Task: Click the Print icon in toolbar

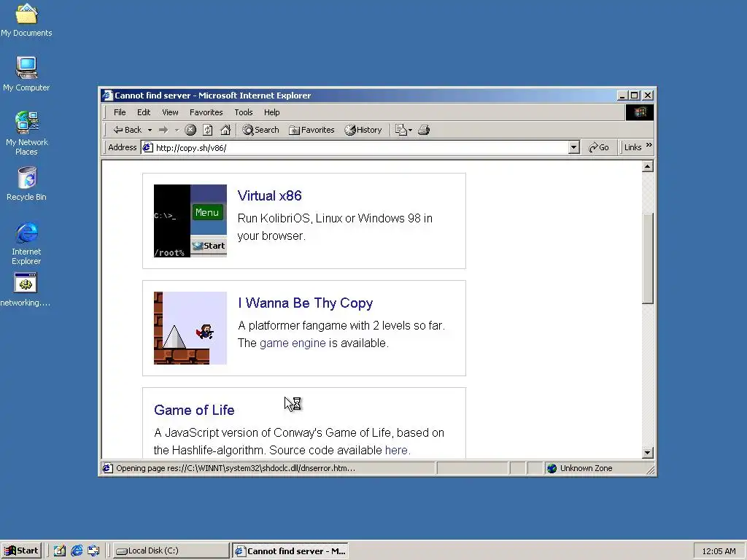Action: click(x=424, y=130)
